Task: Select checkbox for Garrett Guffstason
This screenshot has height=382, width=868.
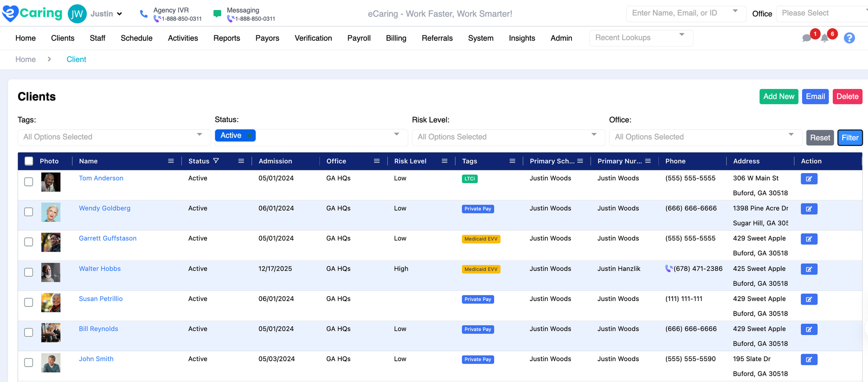Action: click(x=28, y=242)
